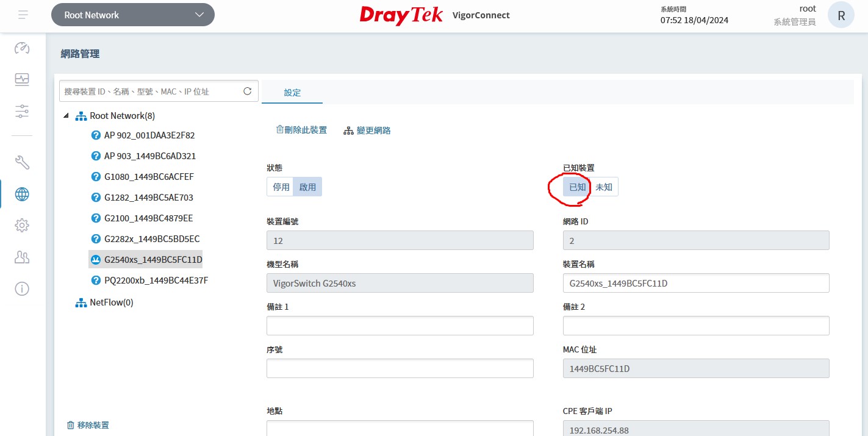
Task: Open the dashboard speedometer icon in sidebar
Action: coord(22,48)
